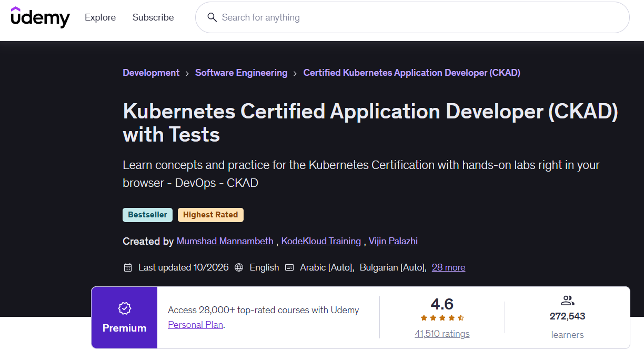Screen dimensions: 644x350
Task: Click the search magnifier icon
Action: click(212, 17)
